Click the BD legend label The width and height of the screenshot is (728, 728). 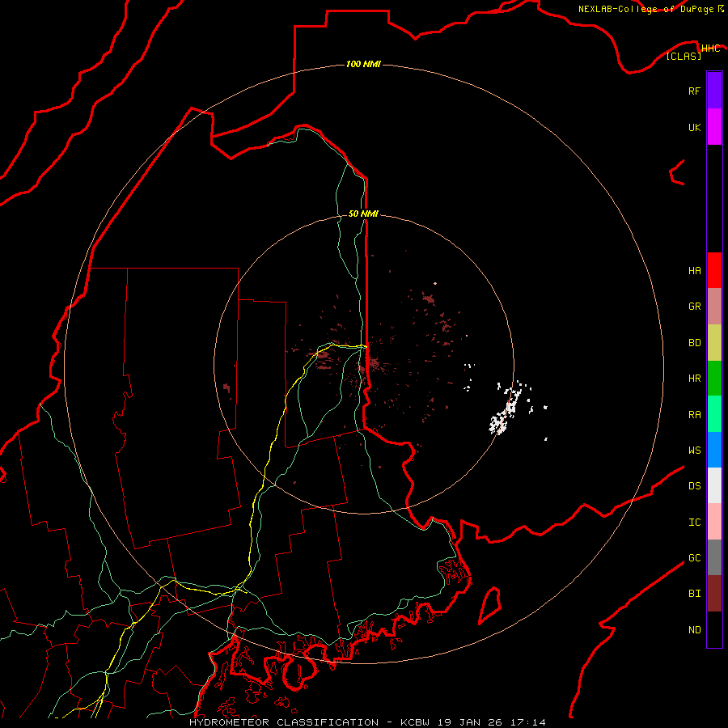694,343
